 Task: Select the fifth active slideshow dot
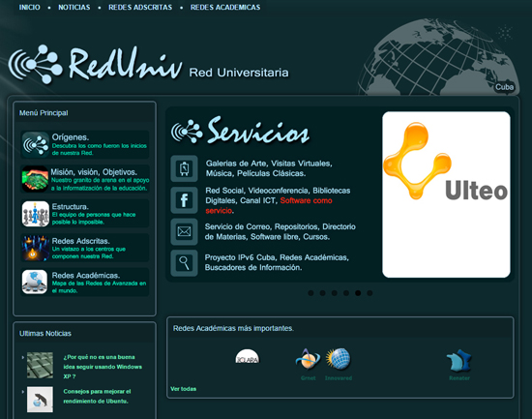coord(358,293)
